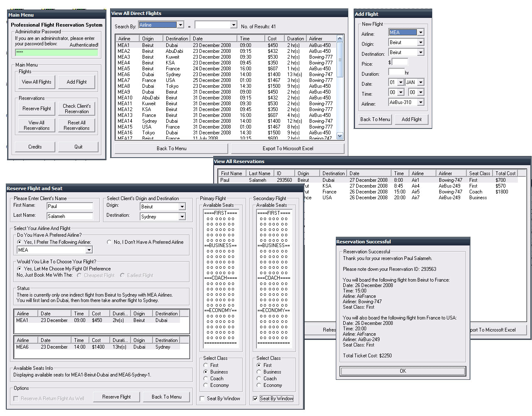Screen dimensions: 532x416
Task: Open the Origin dropdown in Add Flight
Action: tap(421, 42)
